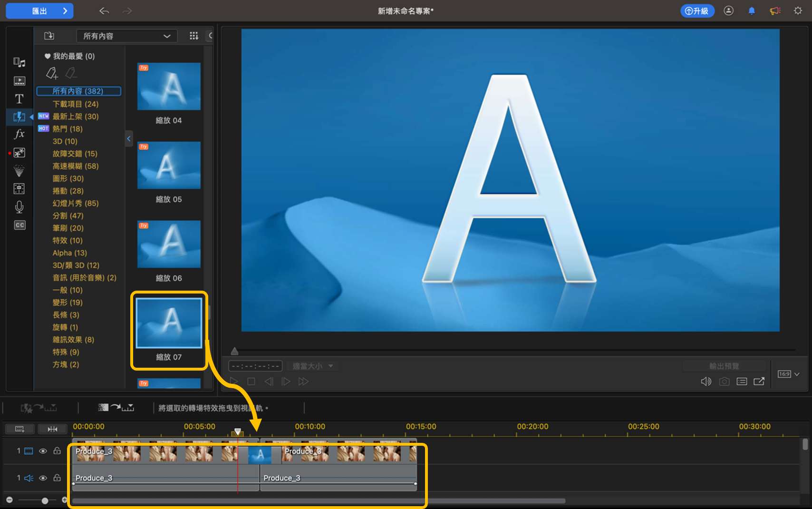This screenshot has width=812, height=509.
Task: Select 我的最愛 (0) favorites
Action: [69, 56]
